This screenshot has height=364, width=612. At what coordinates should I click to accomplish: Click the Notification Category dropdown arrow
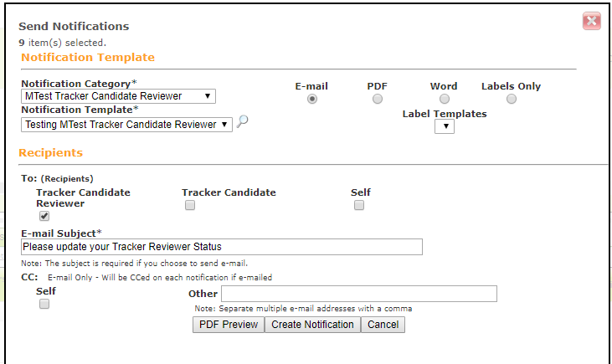[208, 96]
